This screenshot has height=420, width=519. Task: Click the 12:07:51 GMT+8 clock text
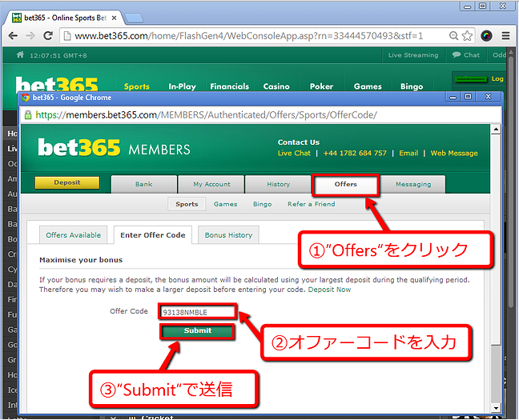pyautogui.click(x=58, y=55)
